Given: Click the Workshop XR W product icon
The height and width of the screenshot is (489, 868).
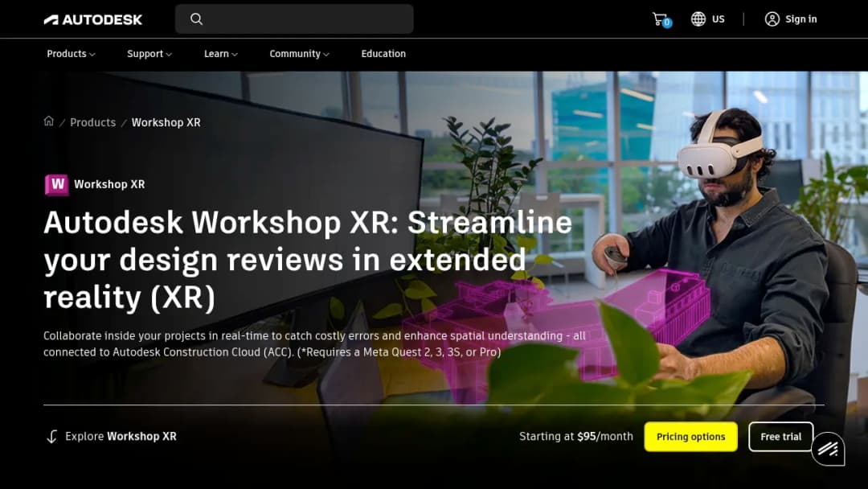Looking at the screenshot, I should (57, 184).
